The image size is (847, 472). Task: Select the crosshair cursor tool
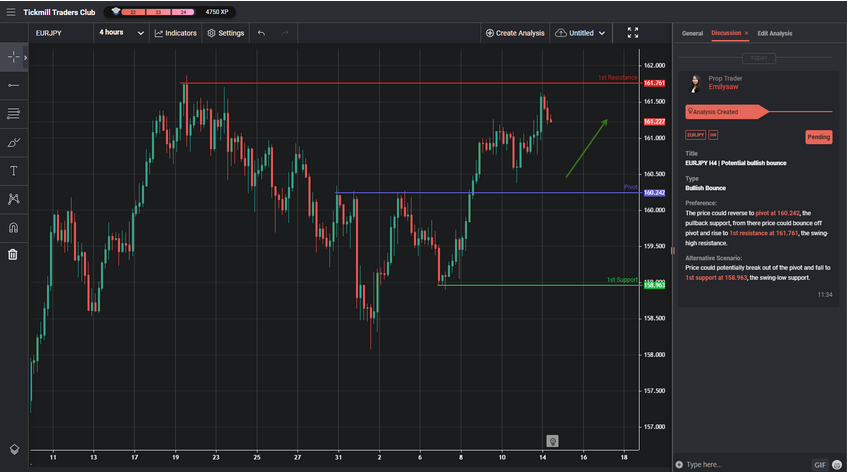coord(14,57)
